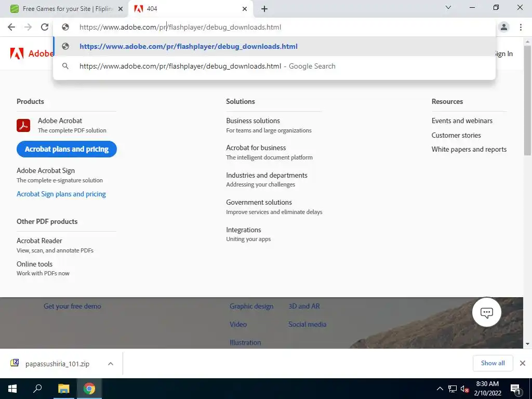The image size is (532, 399).
Task: Open Government solutions link
Action: 259,202
